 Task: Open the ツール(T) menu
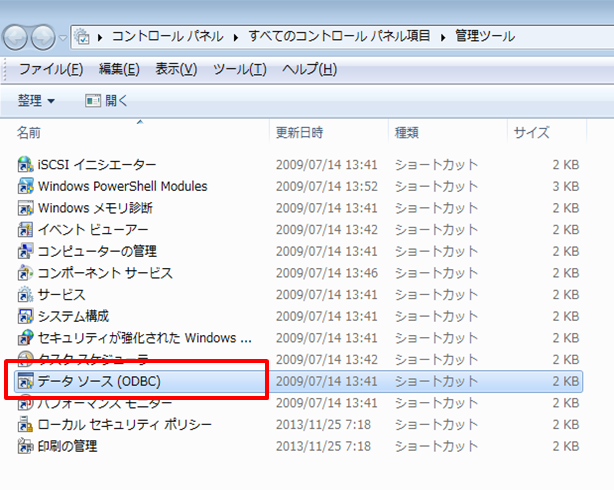point(239,69)
